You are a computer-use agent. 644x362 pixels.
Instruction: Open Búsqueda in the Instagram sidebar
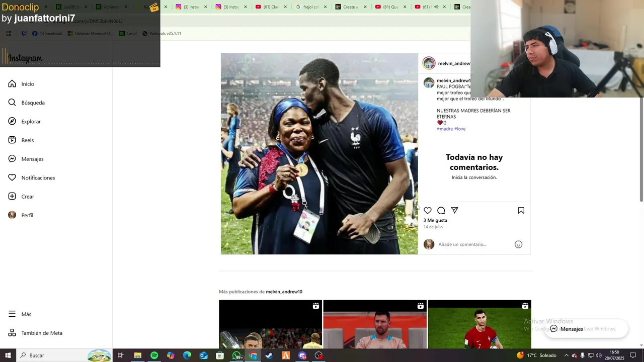pyautogui.click(x=26, y=103)
